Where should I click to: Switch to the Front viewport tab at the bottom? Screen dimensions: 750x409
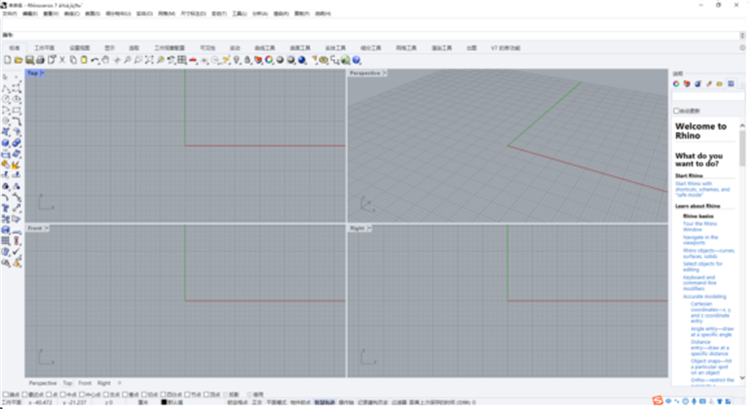(x=85, y=383)
